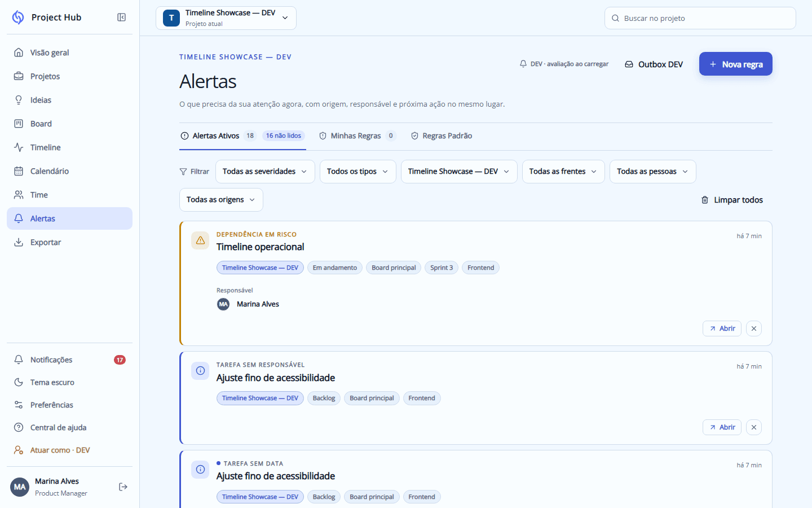Open the Todos os tipos dropdown
This screenshot has height=508, width=812.
coord(358,172)
